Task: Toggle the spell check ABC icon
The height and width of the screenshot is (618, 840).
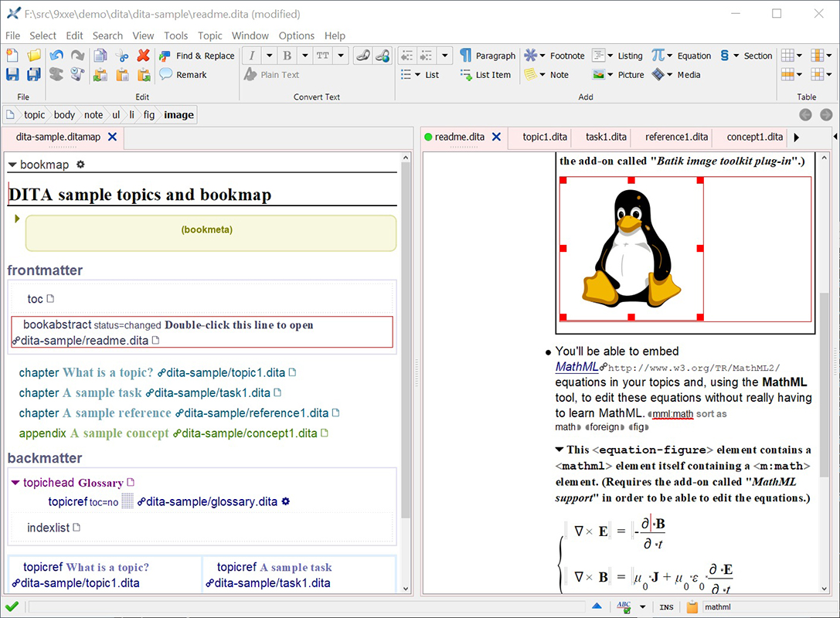Action: [624, 607]
